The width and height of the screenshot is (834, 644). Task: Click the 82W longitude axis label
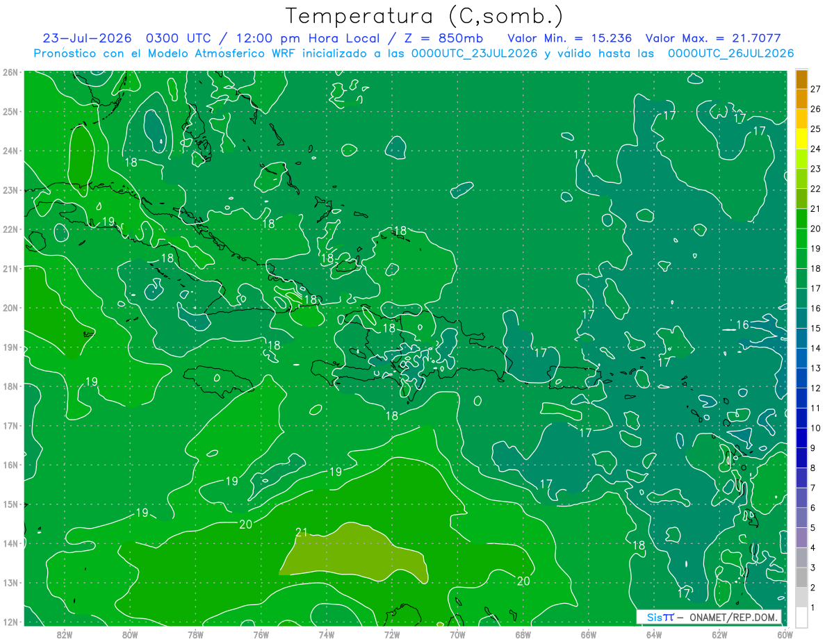pyautogui.click(x=65, y=634)
